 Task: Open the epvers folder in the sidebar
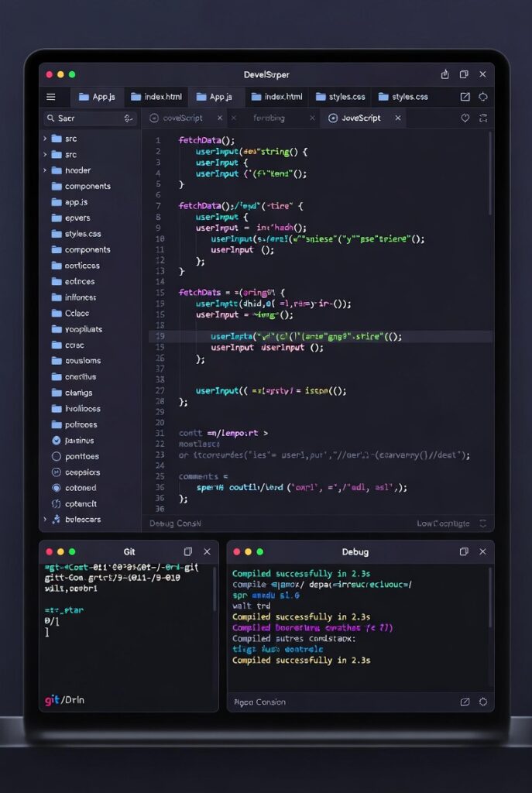click(x=71, y=218)
